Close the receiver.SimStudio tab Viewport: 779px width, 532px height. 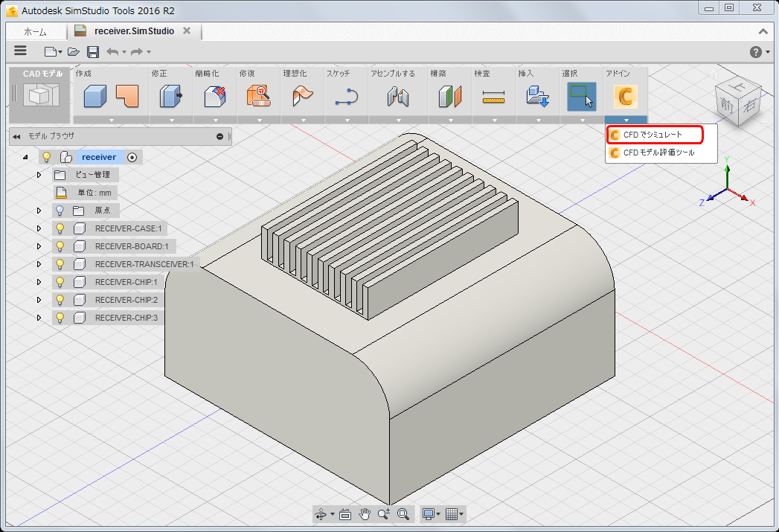click(x=187, y=31)
